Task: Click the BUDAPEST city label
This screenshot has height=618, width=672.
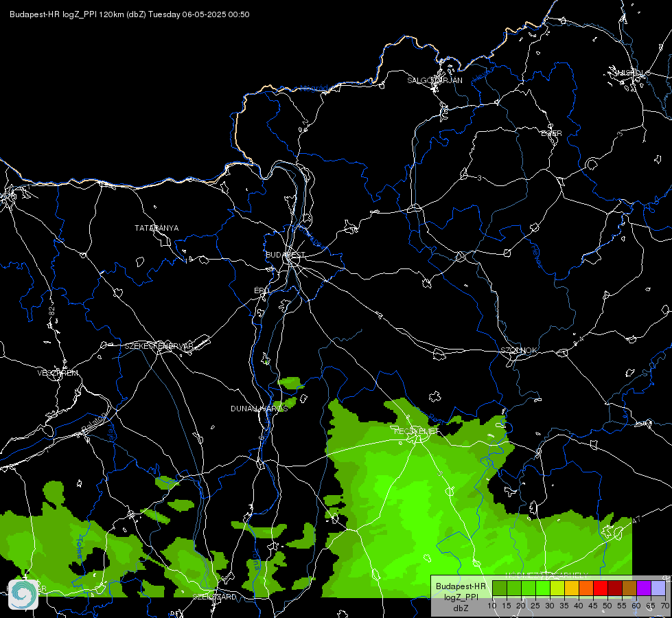Action: click(285, 255)
